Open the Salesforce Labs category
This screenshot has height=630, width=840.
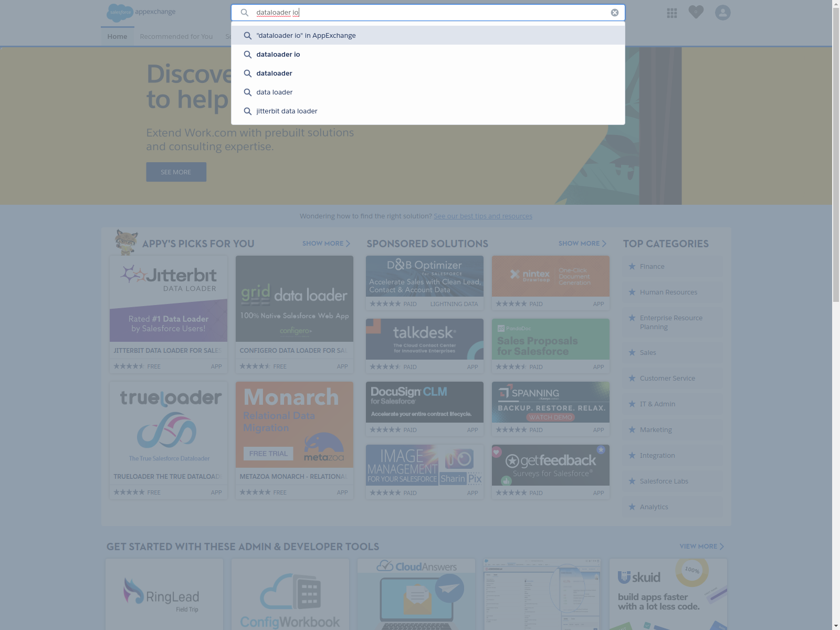(x=673, y=481)
